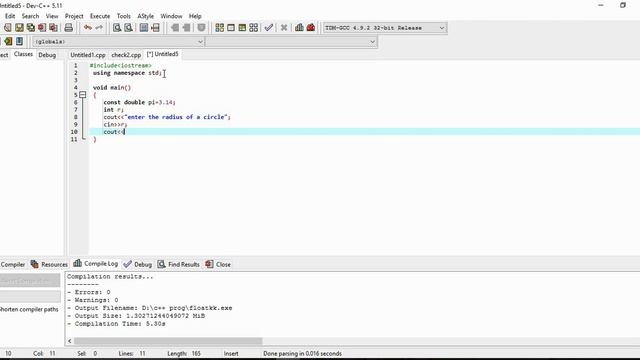
Task: Click the green arrow Insert icon
Action: click(x=8, y=41)
